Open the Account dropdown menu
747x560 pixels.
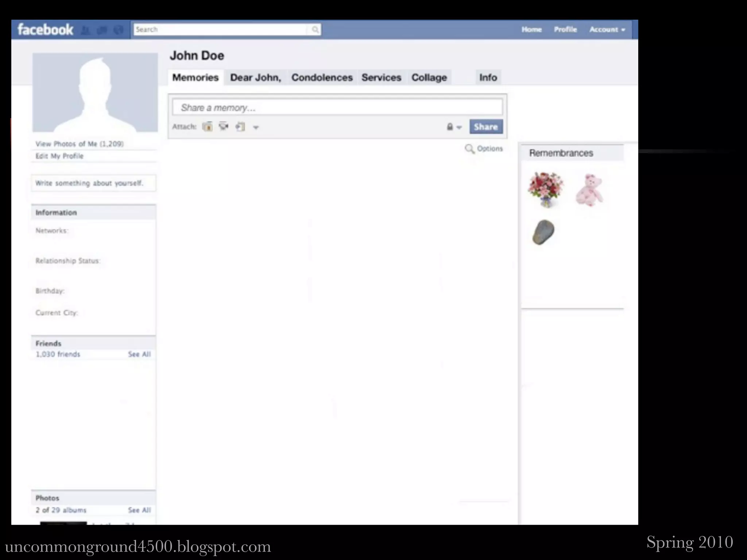[607, 30]
